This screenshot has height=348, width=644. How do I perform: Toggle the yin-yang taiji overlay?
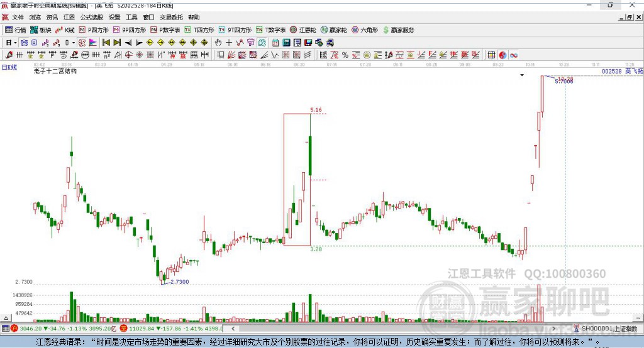pos(502,55)
